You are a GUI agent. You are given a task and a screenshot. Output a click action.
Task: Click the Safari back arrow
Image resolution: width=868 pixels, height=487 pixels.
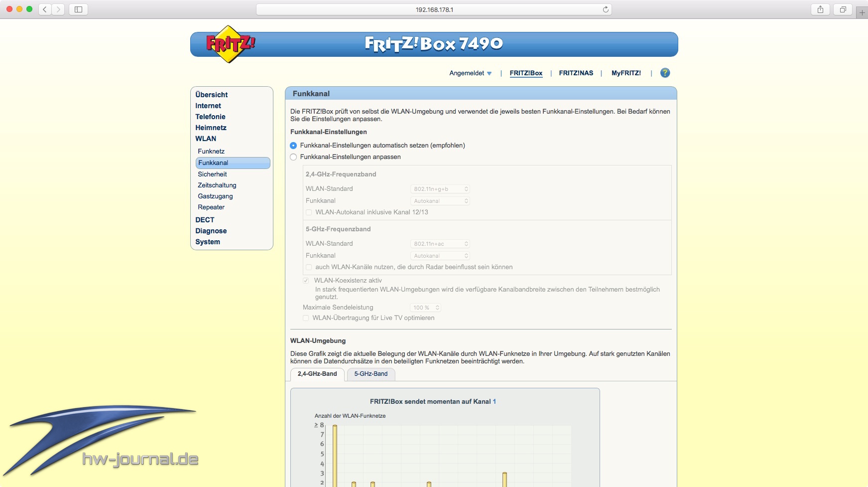click(45, 9)
